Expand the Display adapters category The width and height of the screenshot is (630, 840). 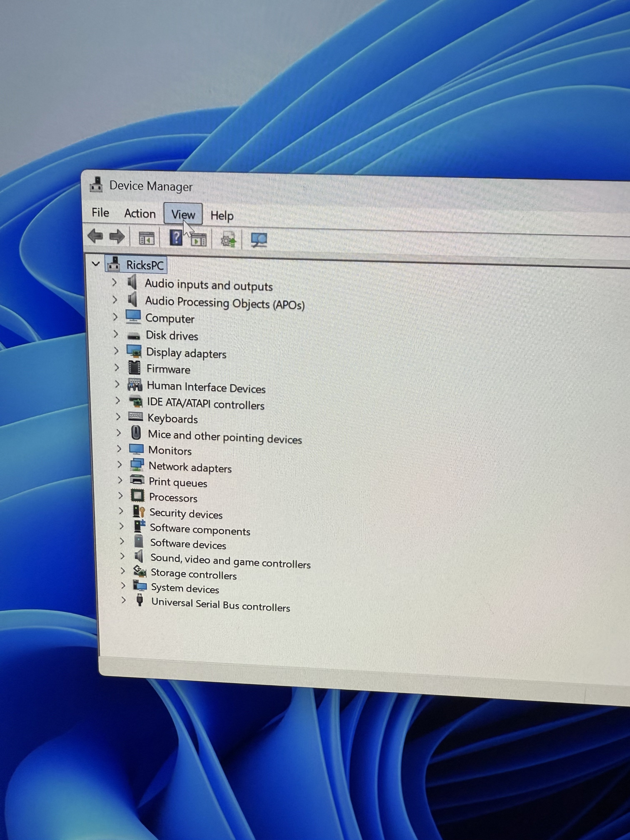pyautogui.click(x=116, y=351)
